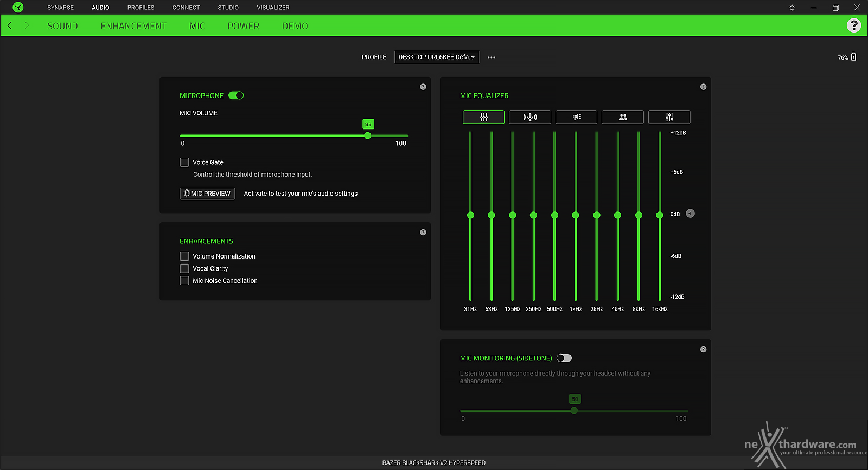Screen dimensions: 868x470
Task: Select the default equalizer preset icon
Action: click(x=483, y=117)
